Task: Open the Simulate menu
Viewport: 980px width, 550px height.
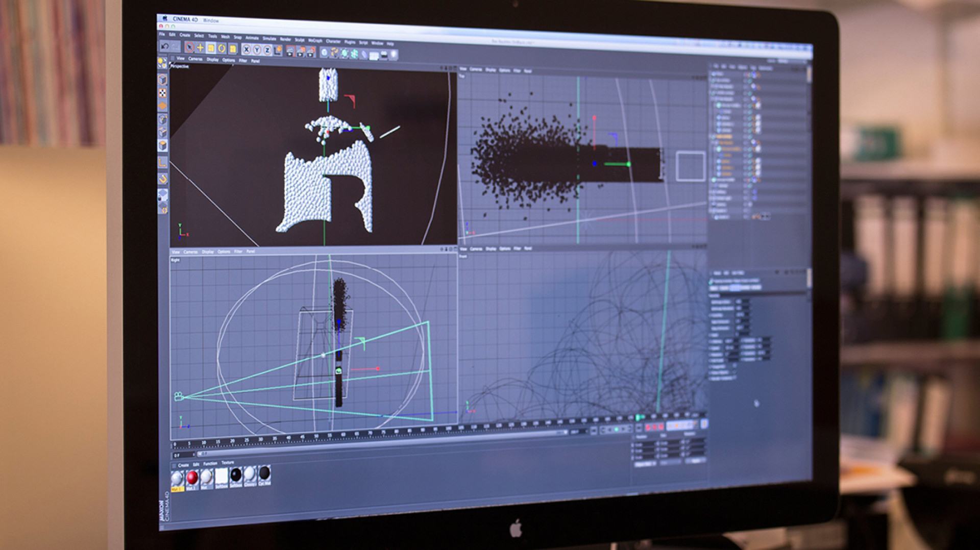Action: coord(269,38)
